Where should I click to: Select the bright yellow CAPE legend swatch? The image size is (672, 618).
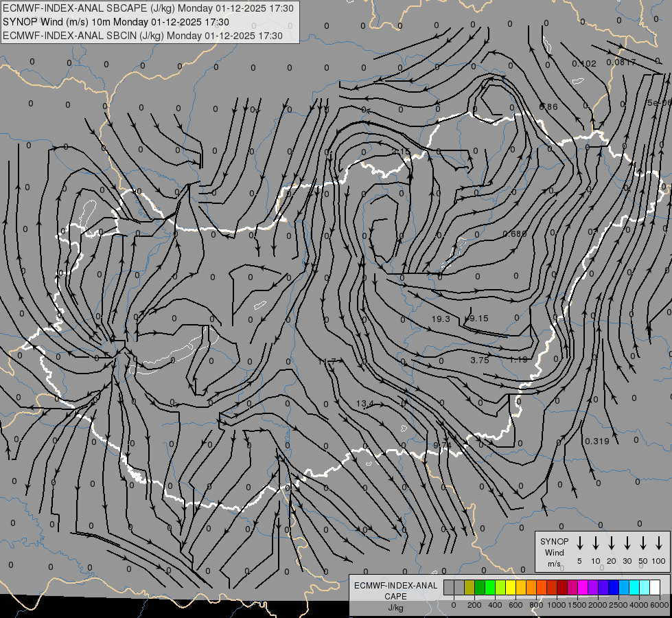point(511,587)
